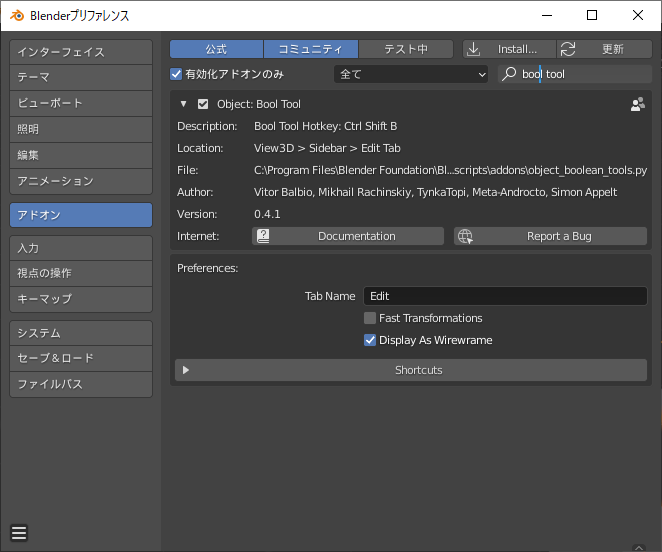Screen dimensions: 662x552
Task: Open 編集 preferences section
Action: (81, 155)
